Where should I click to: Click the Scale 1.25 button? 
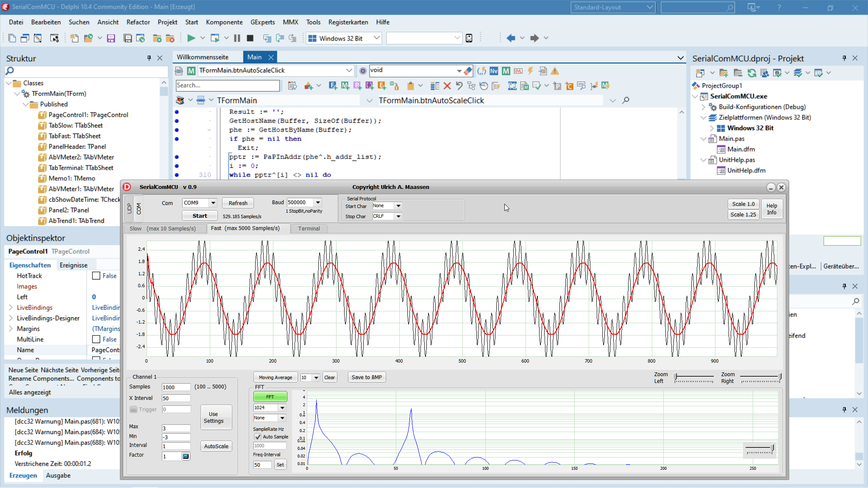click(743, 214)
